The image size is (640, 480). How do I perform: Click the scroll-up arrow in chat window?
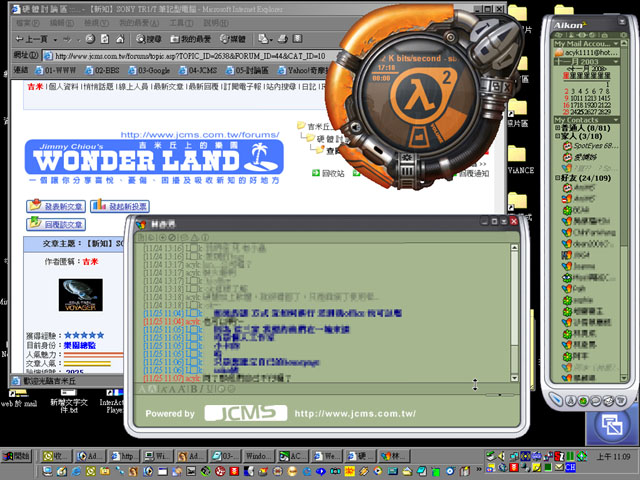(514, 247)
